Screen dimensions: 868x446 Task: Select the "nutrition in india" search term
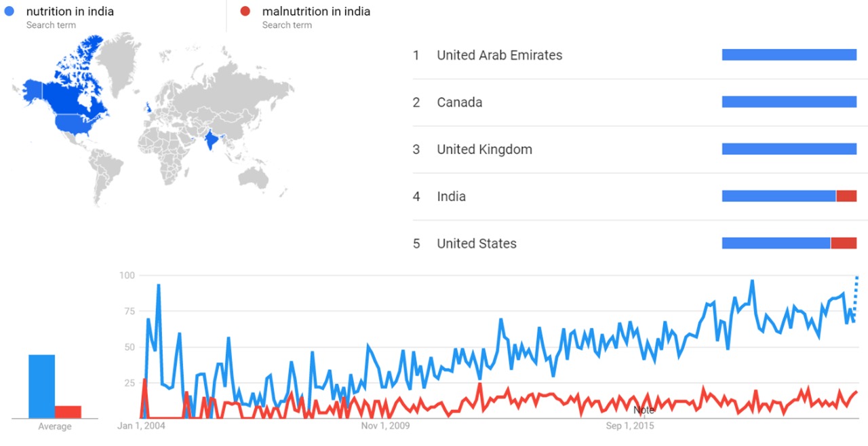(70, 12)
